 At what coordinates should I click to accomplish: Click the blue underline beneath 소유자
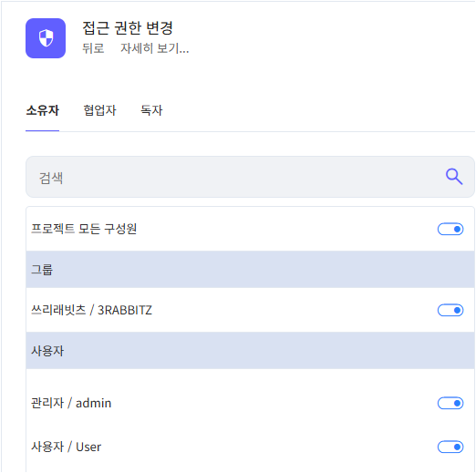coord(42,130)
